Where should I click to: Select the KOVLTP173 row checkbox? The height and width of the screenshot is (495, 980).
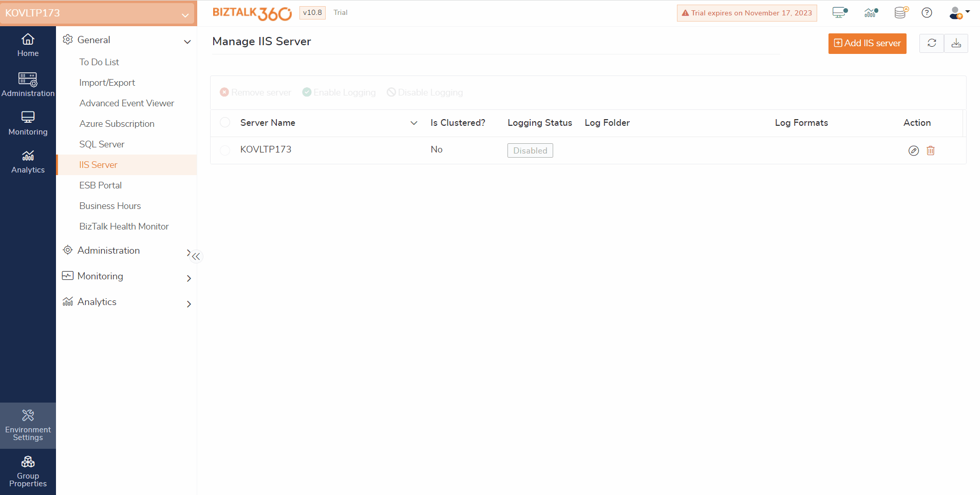tap(225, 150)
